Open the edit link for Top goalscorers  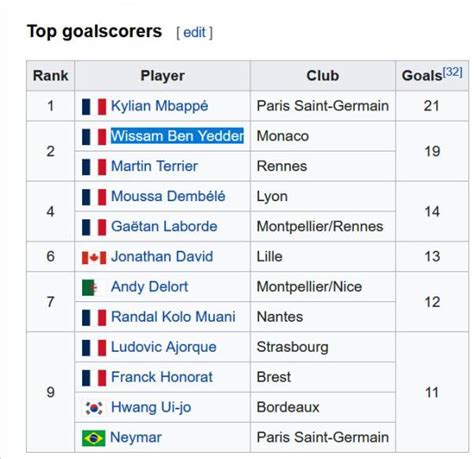(x=194, y=33)
